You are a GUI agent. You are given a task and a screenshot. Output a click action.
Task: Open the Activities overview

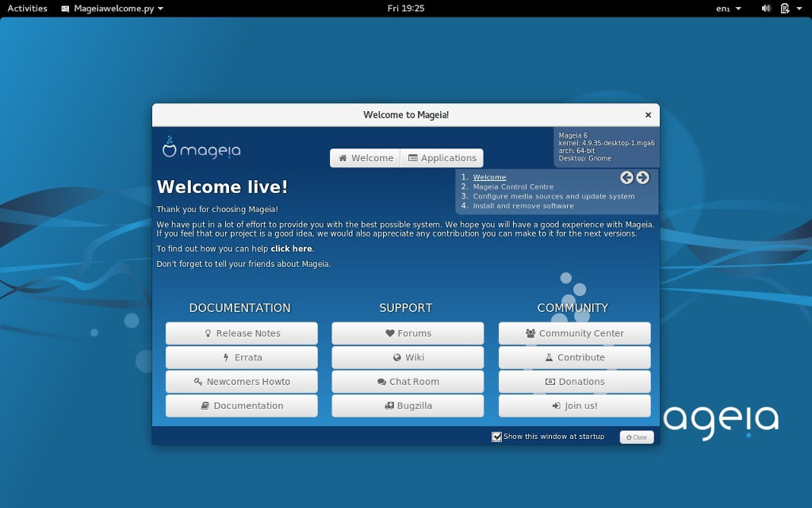point(27,8)
